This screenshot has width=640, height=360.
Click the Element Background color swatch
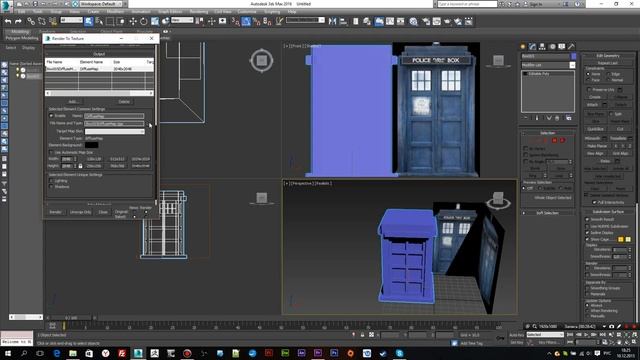[91, 145]
